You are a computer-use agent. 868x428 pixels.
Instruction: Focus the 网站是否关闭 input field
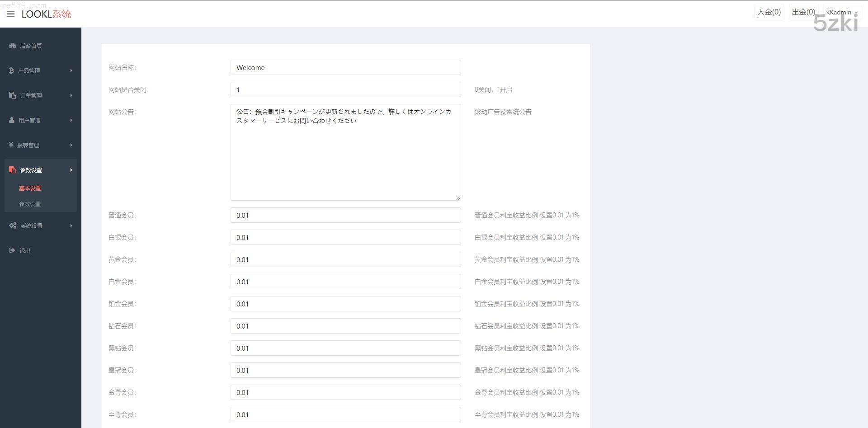point(345,89)
